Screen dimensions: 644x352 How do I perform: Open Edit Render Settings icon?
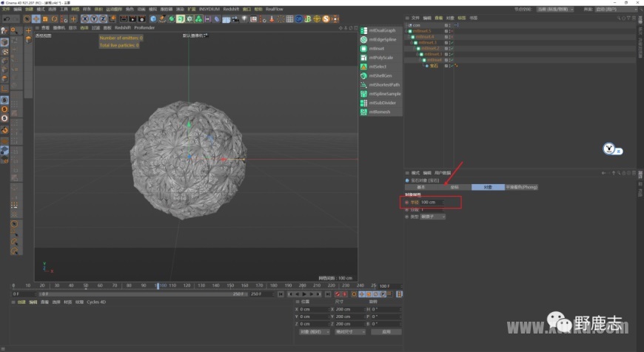click(141, 19)
